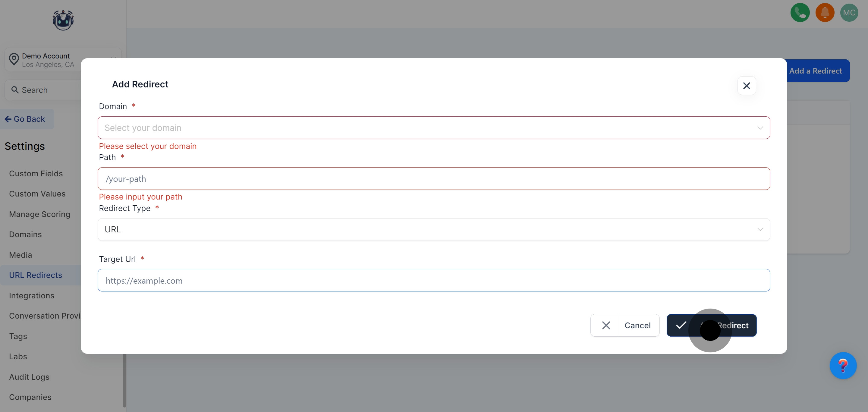Click into the Path input field
The width and height of the screenshot is (868, 412).
click(433, 178)
